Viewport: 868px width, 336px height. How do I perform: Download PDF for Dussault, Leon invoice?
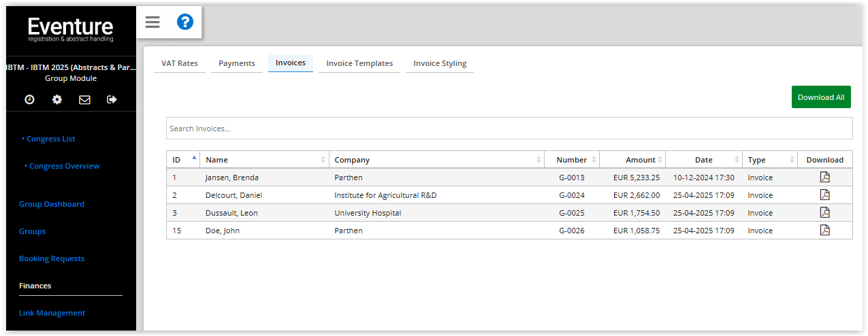point(824,213)
